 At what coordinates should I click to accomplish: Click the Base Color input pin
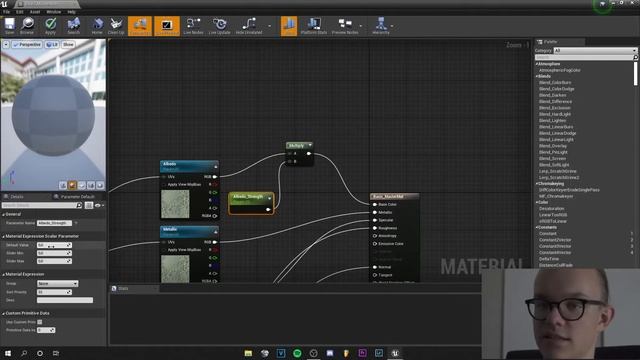click(x=375, y=204)
